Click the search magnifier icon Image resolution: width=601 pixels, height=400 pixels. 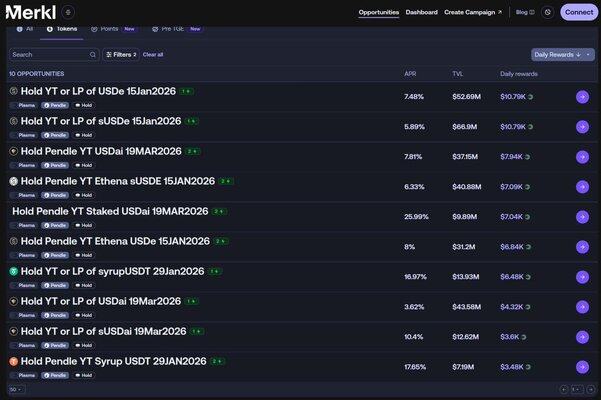tap(93, 54)
